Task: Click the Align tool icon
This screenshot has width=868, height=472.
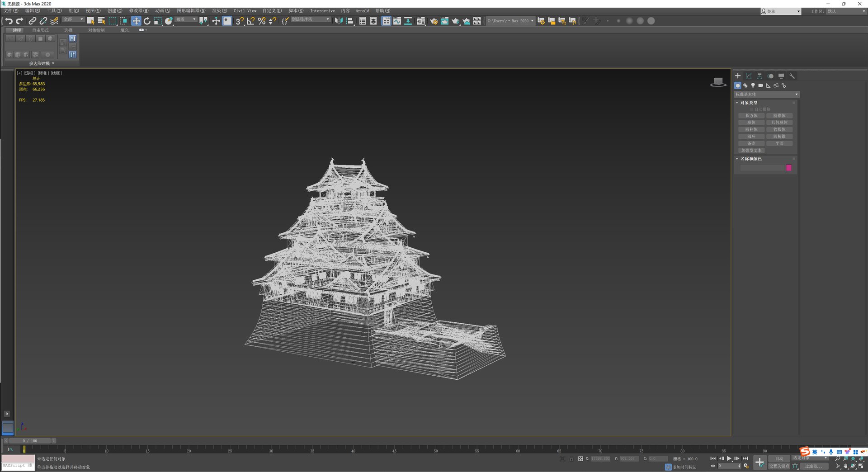Action: pyautogui.click(x=349, y=21)
